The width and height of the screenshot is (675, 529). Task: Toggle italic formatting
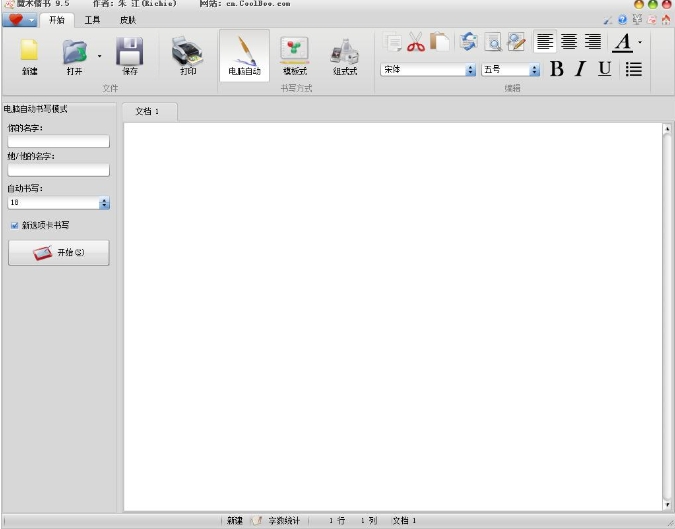580,69
